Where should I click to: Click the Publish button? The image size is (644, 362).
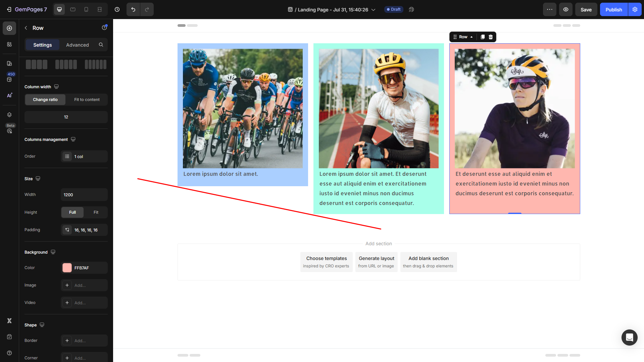pyautogui.click(x=613, y=9)
